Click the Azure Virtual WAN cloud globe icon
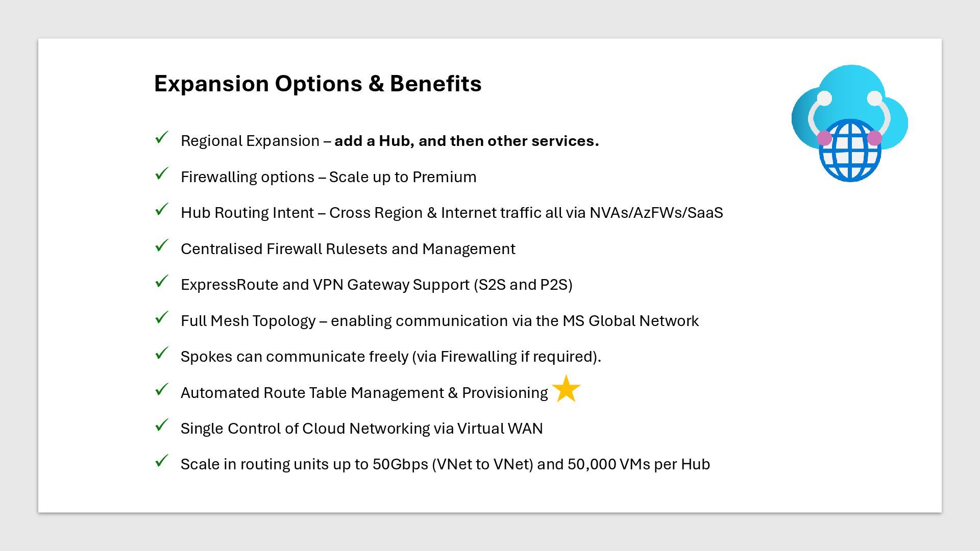This screenshot has width=980, height=551. click(x=850, y=123)
